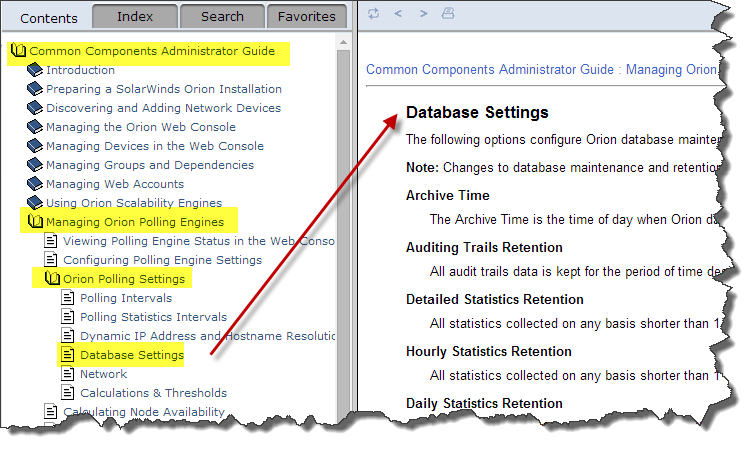Open Polling Intervals topic
The width and height of the screenshot is (755, 453).
tap(126, 298)
